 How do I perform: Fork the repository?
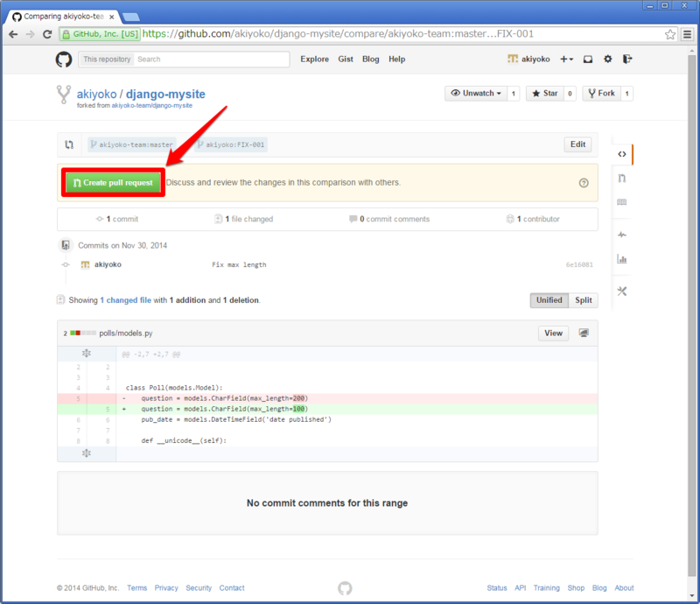[601, 94]
